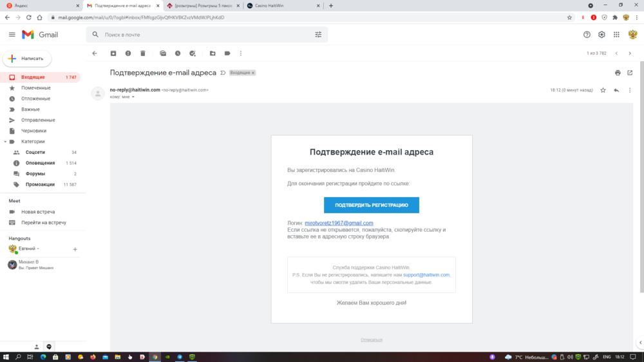Open the labels icon in toolbar
The height and width of the screenshot is (362, 644).
[227, 53]
